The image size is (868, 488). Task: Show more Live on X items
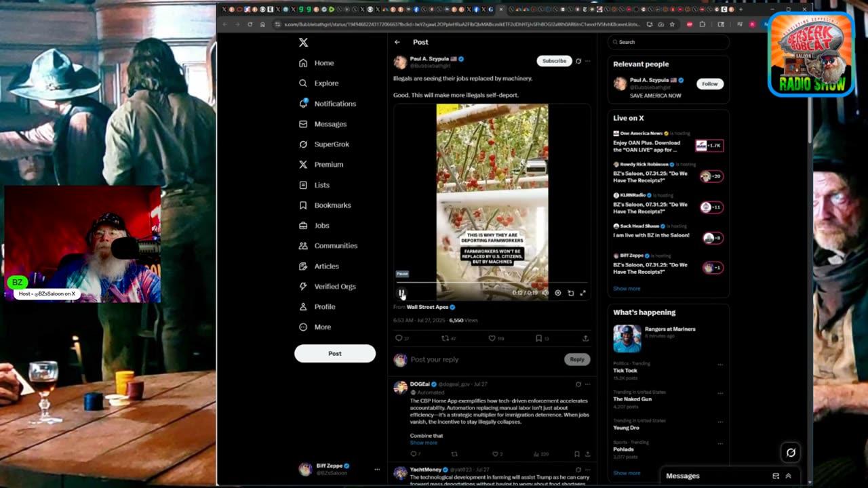627,289
